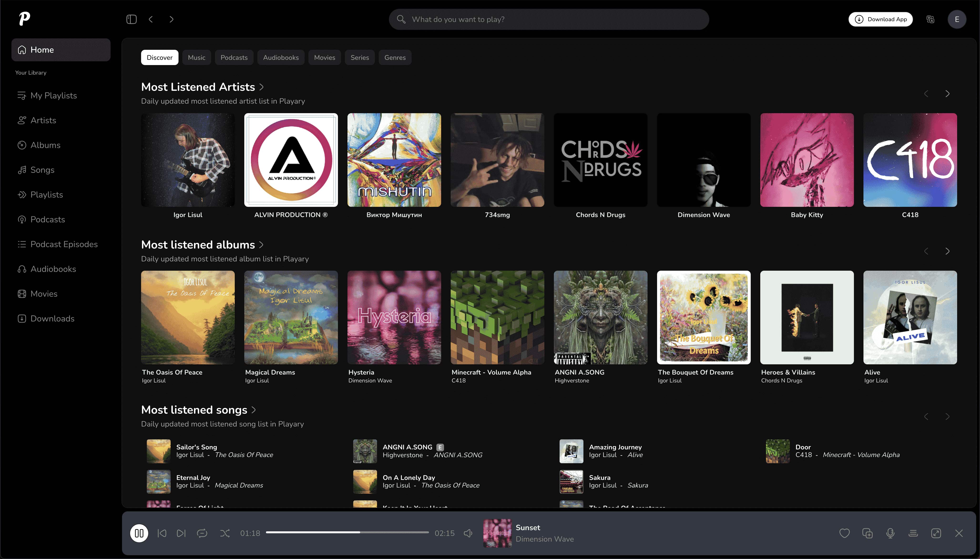Screen dimensions: 980x559
Task: Play Eternal Joy track
Action: pyautogui.click(x=193, y=478)
